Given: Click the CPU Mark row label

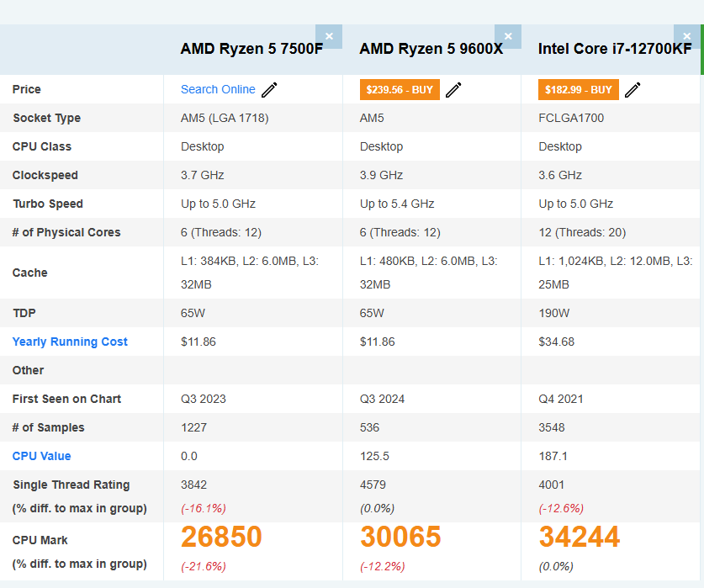Looking at the screenshot, I should pos(40,540).
